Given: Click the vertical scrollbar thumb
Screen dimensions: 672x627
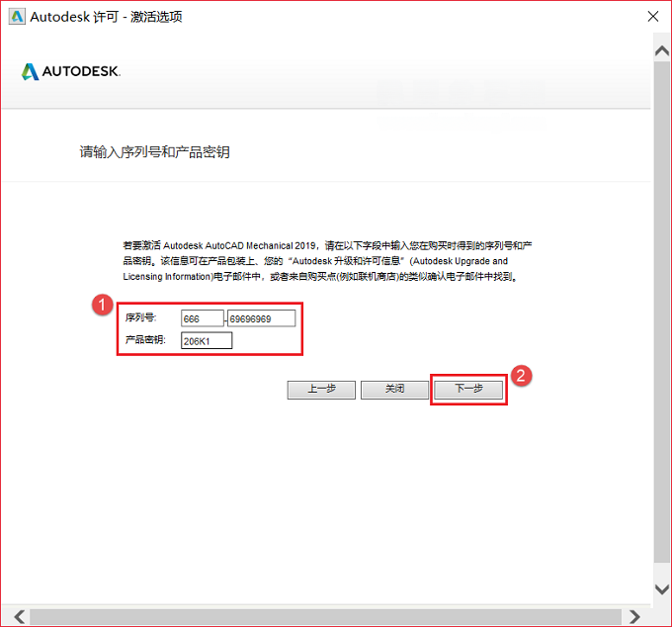Looking at the screenshot, I should point(662,312).
